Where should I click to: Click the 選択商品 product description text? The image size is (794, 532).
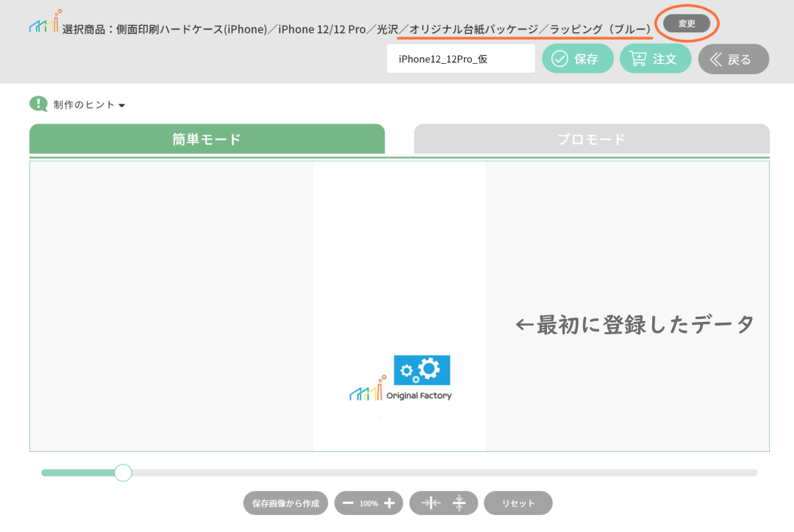pos(356,29)
